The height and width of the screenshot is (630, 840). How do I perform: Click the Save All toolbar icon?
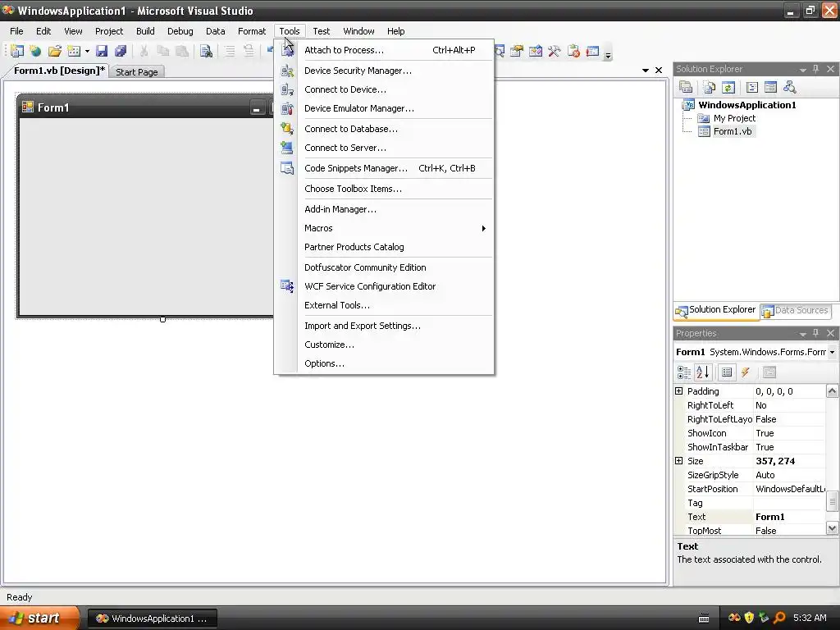point(121,51)
